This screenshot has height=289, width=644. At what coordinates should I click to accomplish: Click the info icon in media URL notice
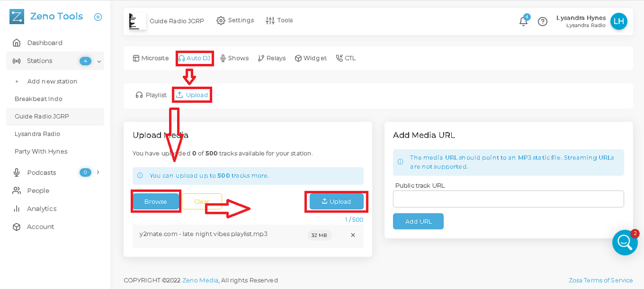400,162
